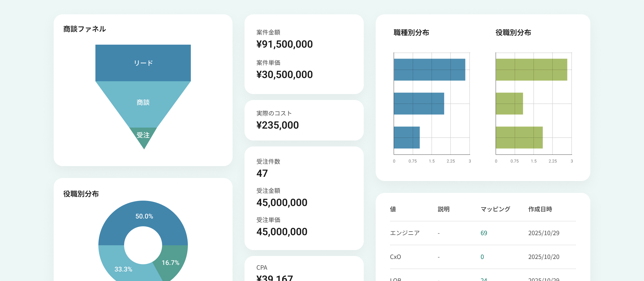Select the shortest green bar in 役職別分布 chart

pyautogui.click(x=509, y=104)
